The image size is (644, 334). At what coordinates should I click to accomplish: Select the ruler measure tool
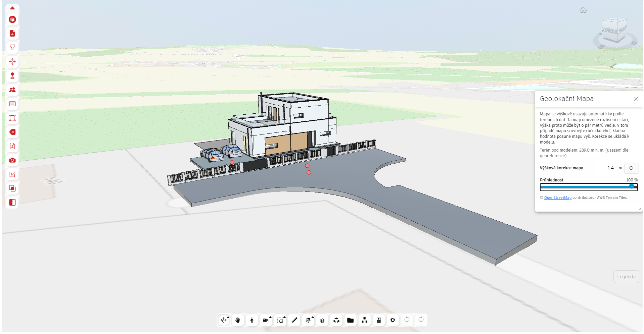(294, 320)
